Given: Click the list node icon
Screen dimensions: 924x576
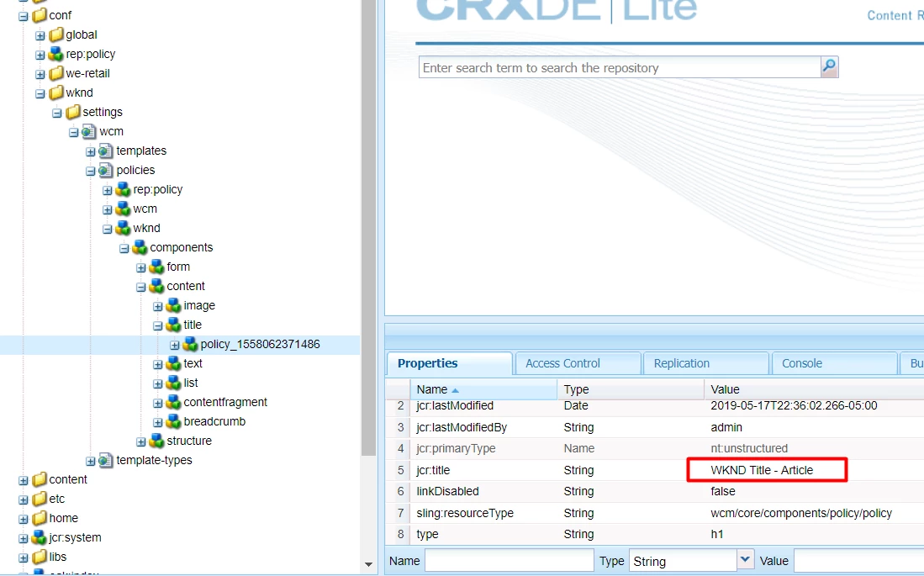Looking at the screenshot, I should (173, 383).
